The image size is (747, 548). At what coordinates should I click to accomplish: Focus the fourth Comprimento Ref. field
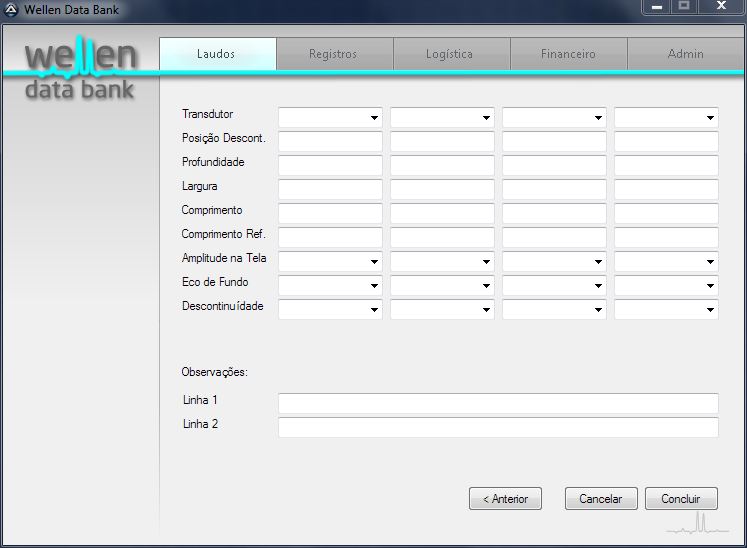coord(666,237)
